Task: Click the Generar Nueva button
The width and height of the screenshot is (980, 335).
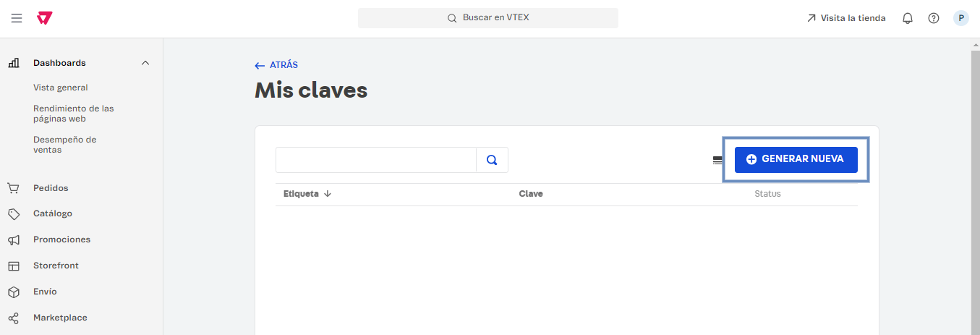Action: pyautogui.click(x=796, y=160)
